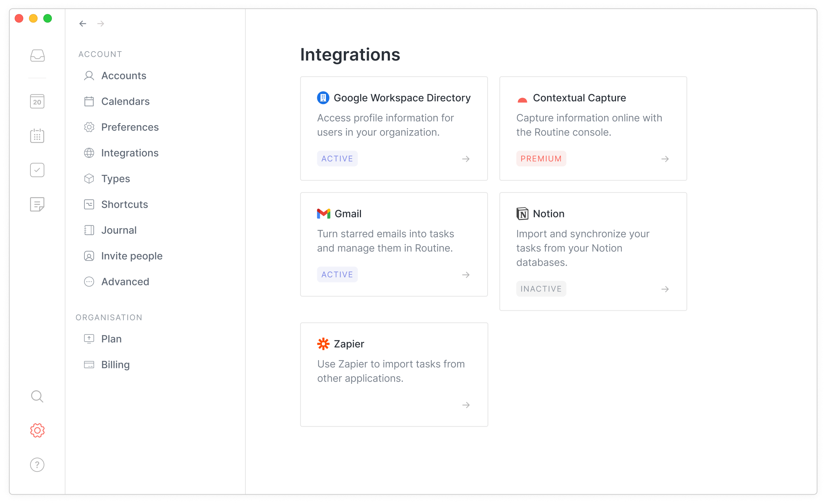Image resolution: width=826 pixels, height=504 pixels.
Task: Go to Preferences
Action: coord(129,127)
